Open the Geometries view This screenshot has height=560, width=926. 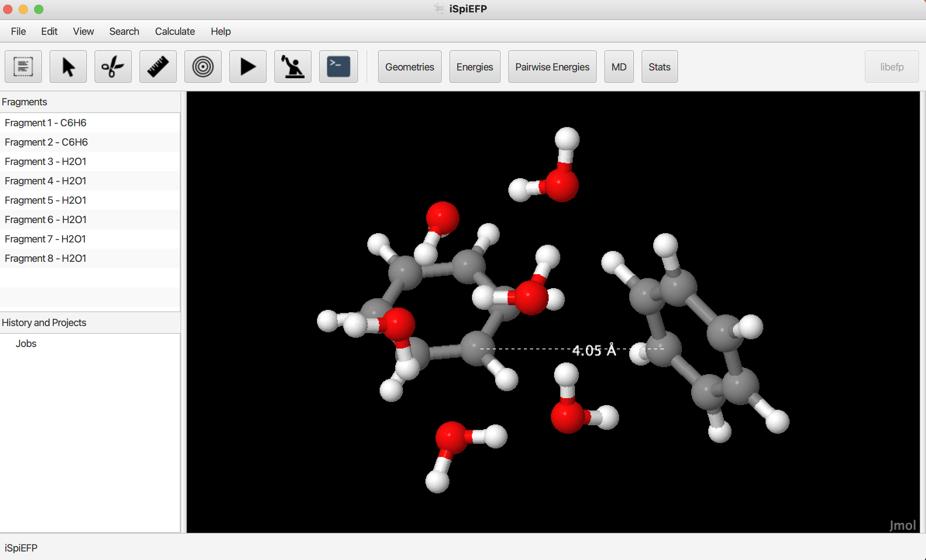(x=410, y=67)
